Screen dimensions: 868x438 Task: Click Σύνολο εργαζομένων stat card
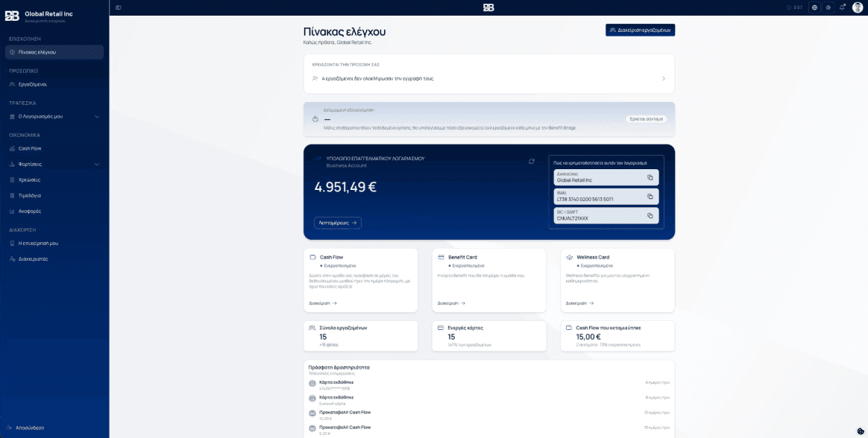(x=361, y=336)
